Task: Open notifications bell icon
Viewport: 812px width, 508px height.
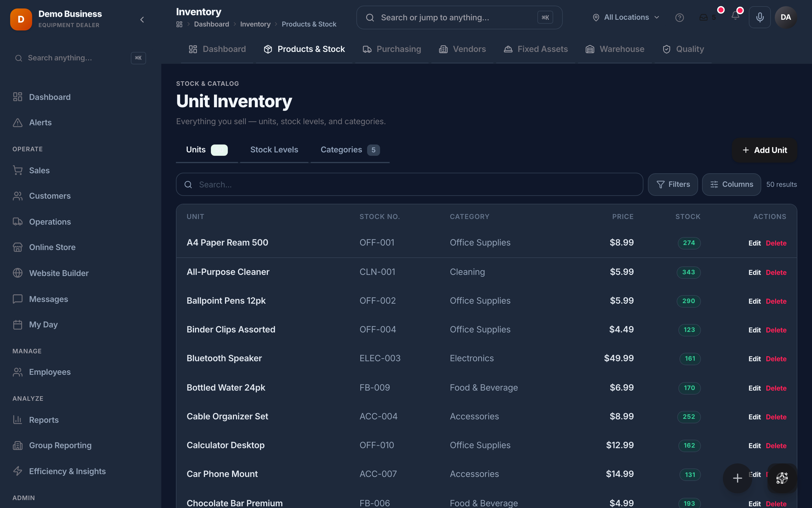Action: (x=735, y=16)
